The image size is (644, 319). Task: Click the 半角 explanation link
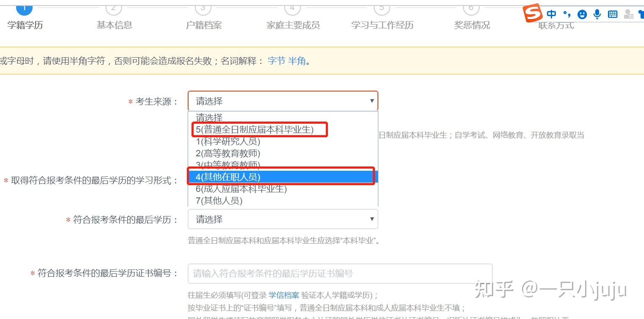coord(297,61)
